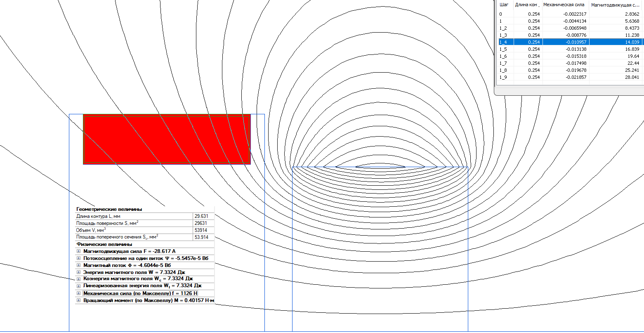The height and width of the screenshot is (333, 644).
Task: Click the magnetomotive value '8.4373'
Action: pyautogui.click(x=632, y=28)
